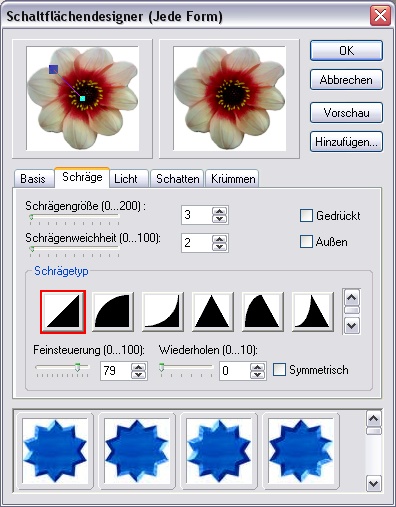The image size is (396, 507).
Task: Click the Abbrechen button
Action: tap(346, 80)
